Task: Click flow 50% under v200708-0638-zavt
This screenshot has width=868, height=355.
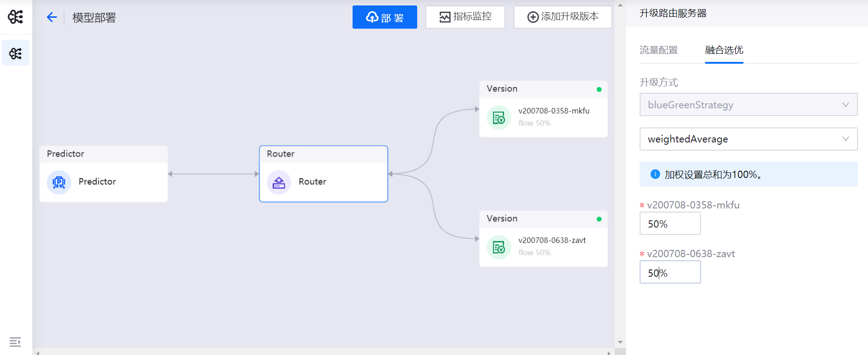Action: tap(535, 253)
